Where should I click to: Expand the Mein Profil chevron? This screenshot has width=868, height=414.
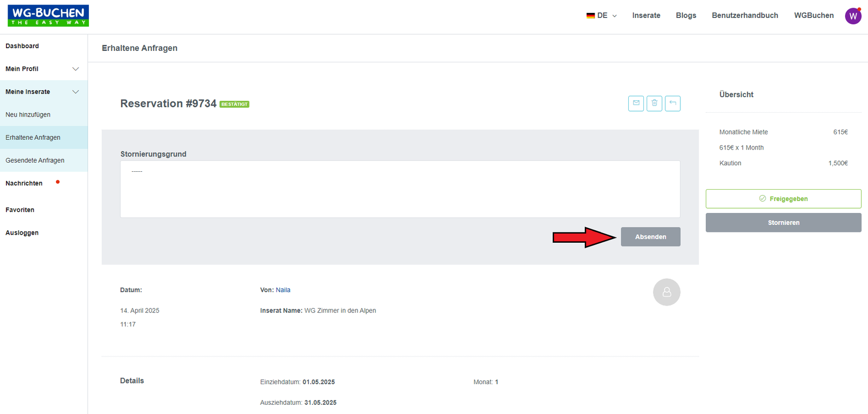[x=75, y=69]
